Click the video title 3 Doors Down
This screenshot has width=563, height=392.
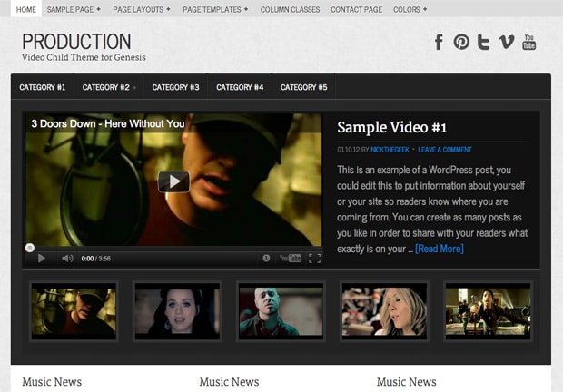[x=108, y=123]
